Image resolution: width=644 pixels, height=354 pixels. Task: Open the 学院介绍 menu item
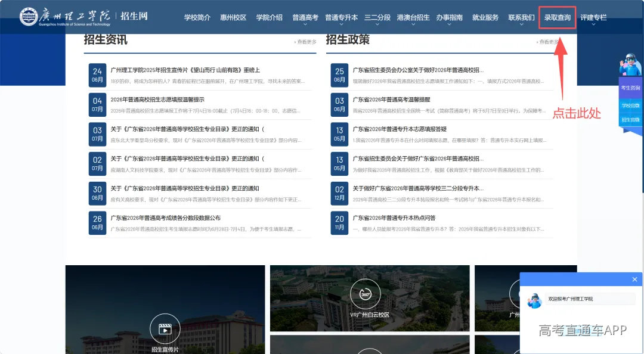(270, 17)
